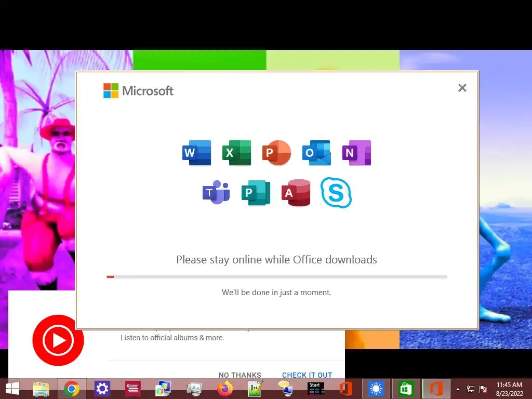Click the Excel icon in the Office installer
Image resolution: width=532 pixels, height=399 pixels.
236,153
